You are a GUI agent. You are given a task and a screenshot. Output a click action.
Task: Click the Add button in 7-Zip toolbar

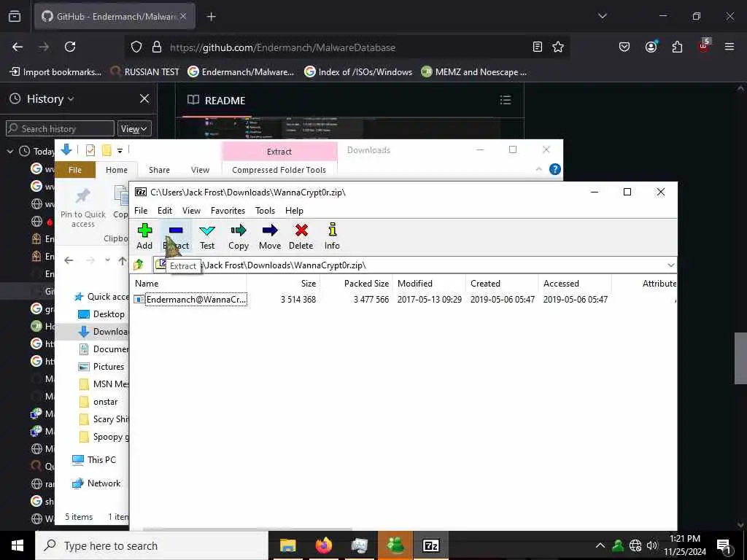pos(144,236)
